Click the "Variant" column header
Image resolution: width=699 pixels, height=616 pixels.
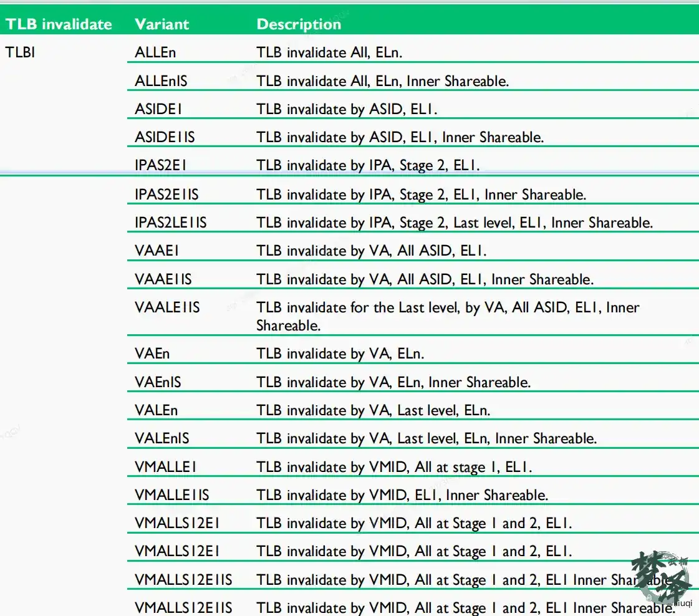(162, 24)
